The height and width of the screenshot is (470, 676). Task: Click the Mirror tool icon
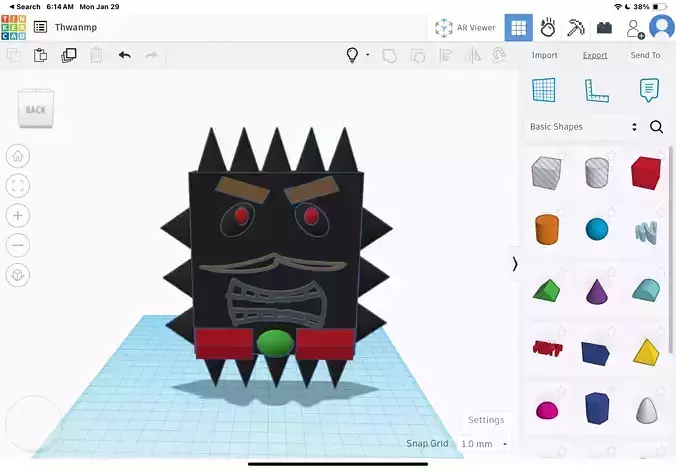tap(472, 55)
